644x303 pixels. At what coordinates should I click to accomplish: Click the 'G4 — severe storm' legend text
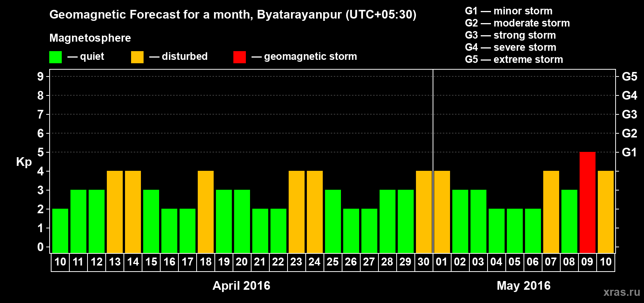click(511, 47)
